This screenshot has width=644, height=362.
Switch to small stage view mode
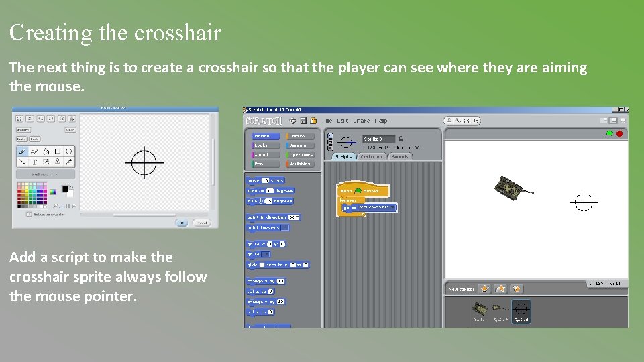(x=604, y=121)
